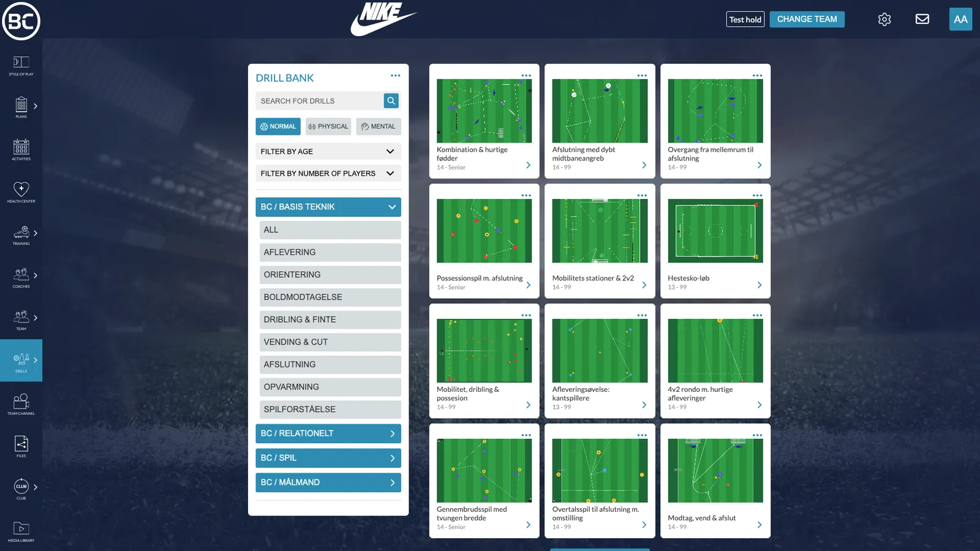The image size is (980, 551).
Task: Select the Normal drill type
Action: pos(278,127)
